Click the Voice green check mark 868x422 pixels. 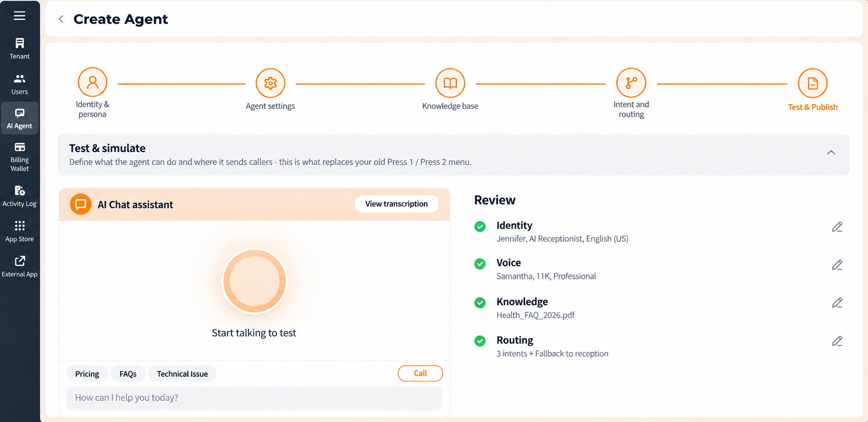tap(480, 264)
